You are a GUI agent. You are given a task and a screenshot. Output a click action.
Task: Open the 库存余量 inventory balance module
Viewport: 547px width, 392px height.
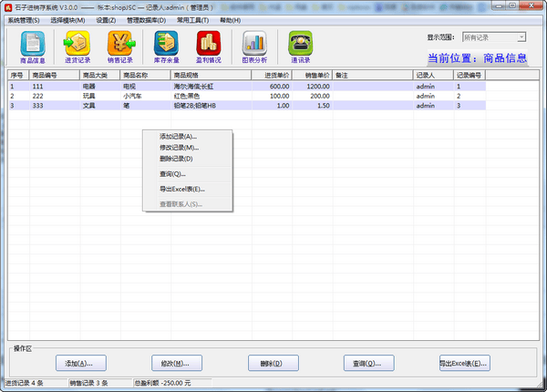click(166, 46)
